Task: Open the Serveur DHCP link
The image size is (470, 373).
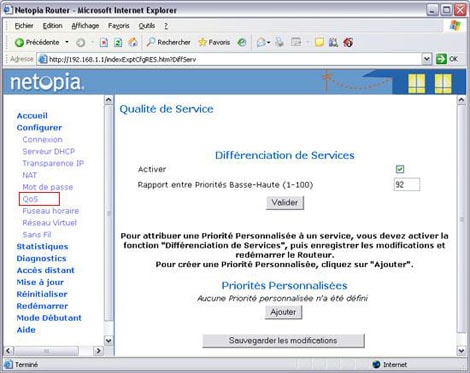Action: tap(48, 151)
